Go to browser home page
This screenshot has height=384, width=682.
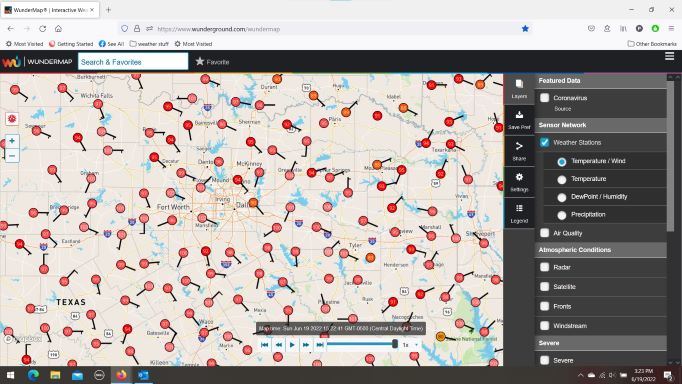(x=58, y=29)
